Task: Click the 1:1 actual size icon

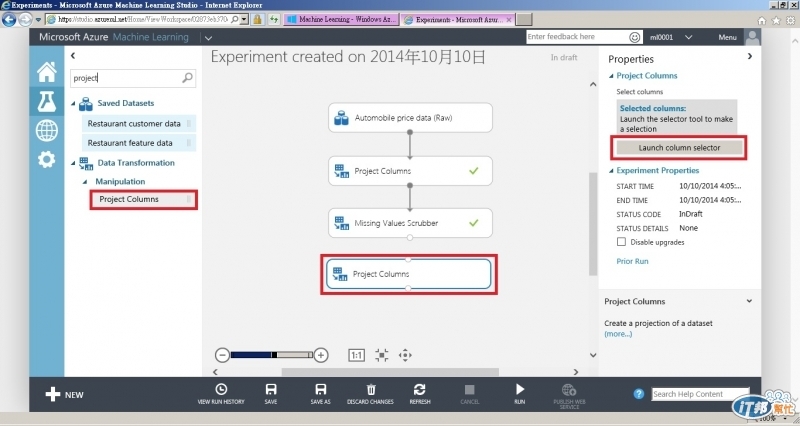Action: coord(356,355)
